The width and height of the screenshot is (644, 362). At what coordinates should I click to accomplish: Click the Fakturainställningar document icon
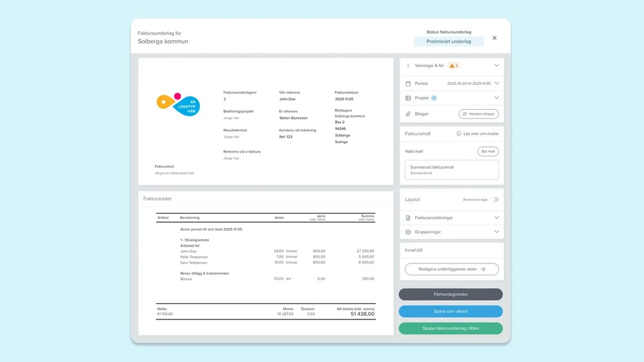click(x=408, y=218)
